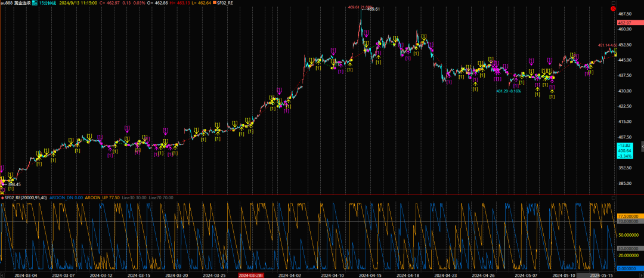
Task: Click the SF02_RE(20000,95,40) indicator title
Action: click(x=27, y=197)
